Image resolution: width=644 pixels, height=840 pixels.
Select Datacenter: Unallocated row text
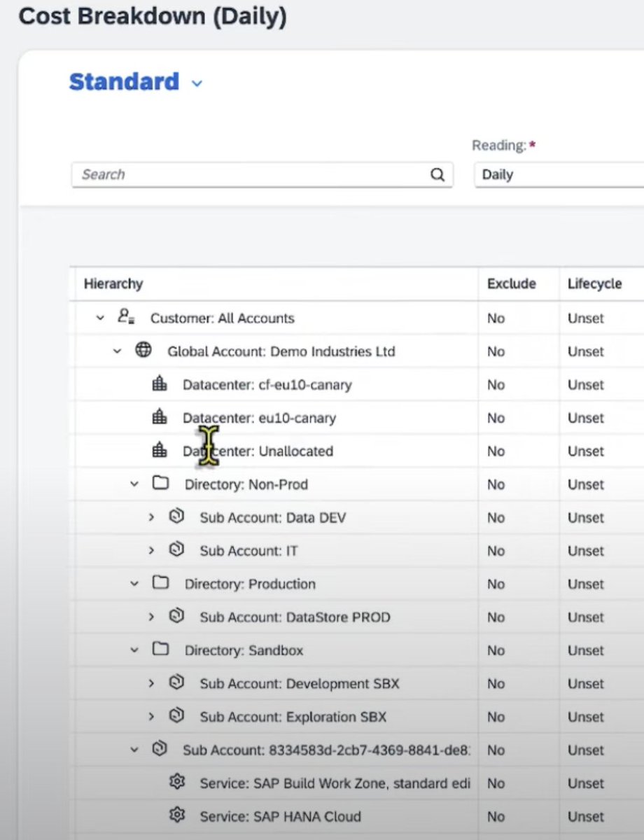tap(258, 451)
